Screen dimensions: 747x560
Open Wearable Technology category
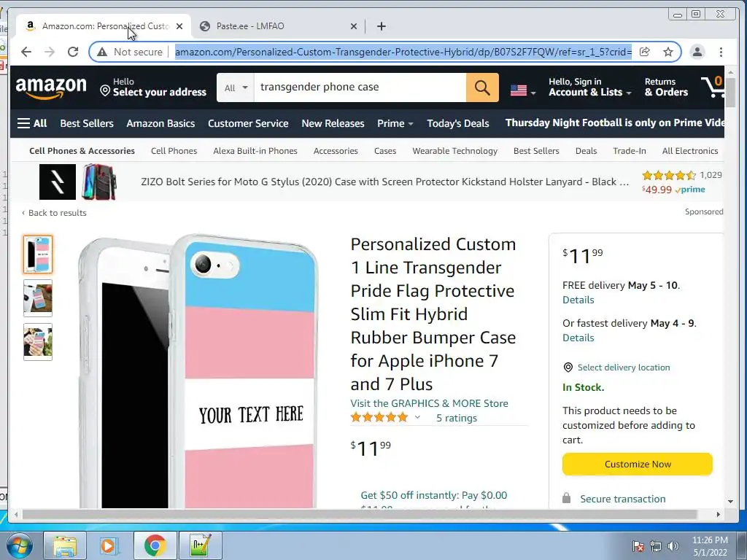coord(454,151)
